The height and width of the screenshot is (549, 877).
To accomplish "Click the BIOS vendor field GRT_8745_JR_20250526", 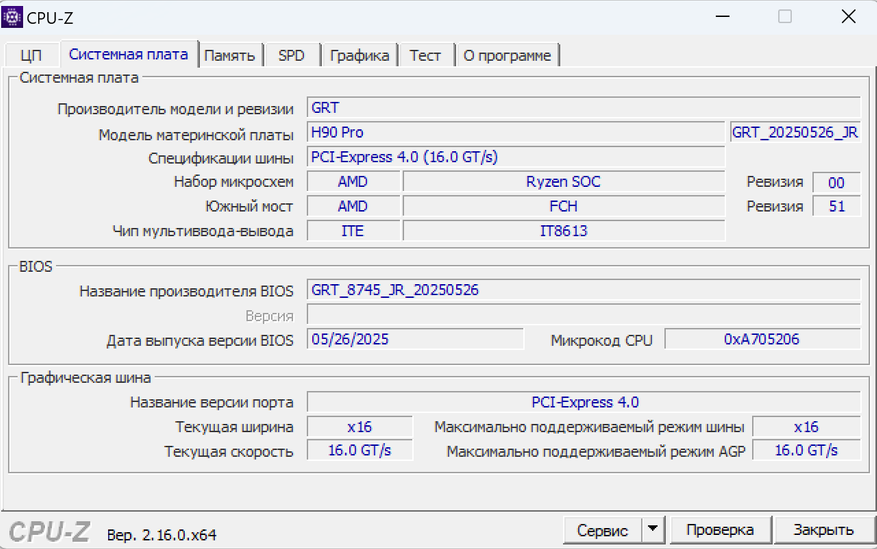I will click(583, 290).
